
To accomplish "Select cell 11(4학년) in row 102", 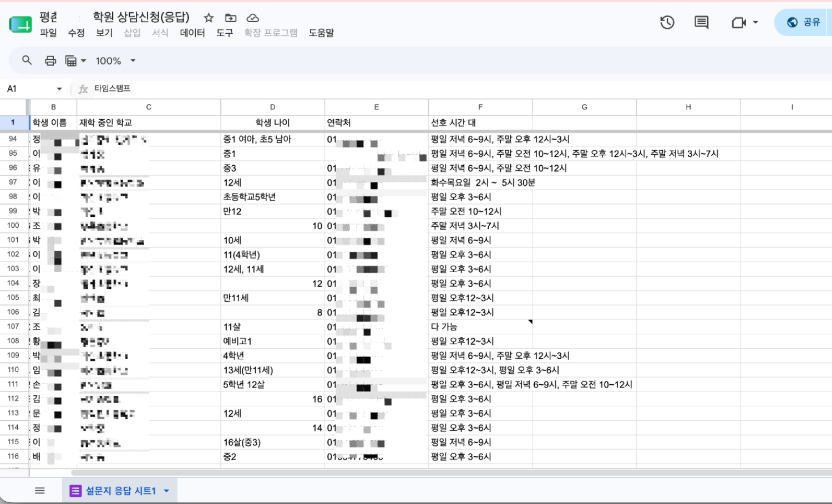I will point(272,254).
